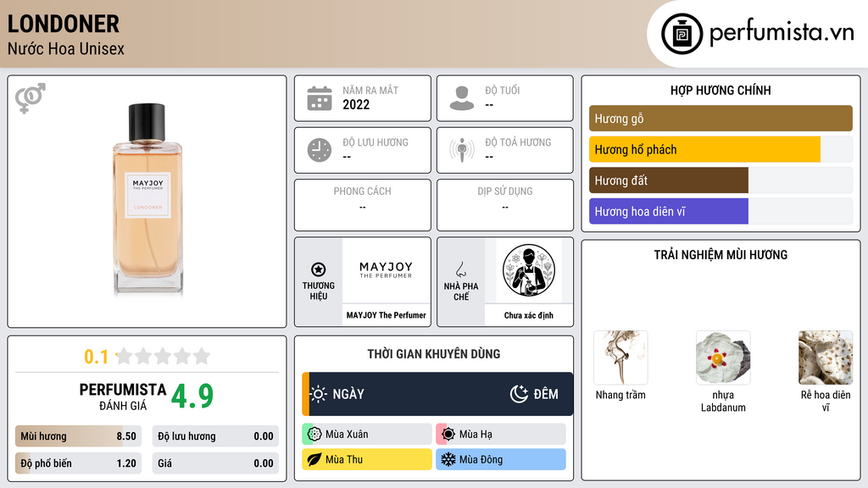Image resolution: width=868 pixels, height=488 pixels.
Task: Click the Hương đất accord bar
Action: [721, 180]
